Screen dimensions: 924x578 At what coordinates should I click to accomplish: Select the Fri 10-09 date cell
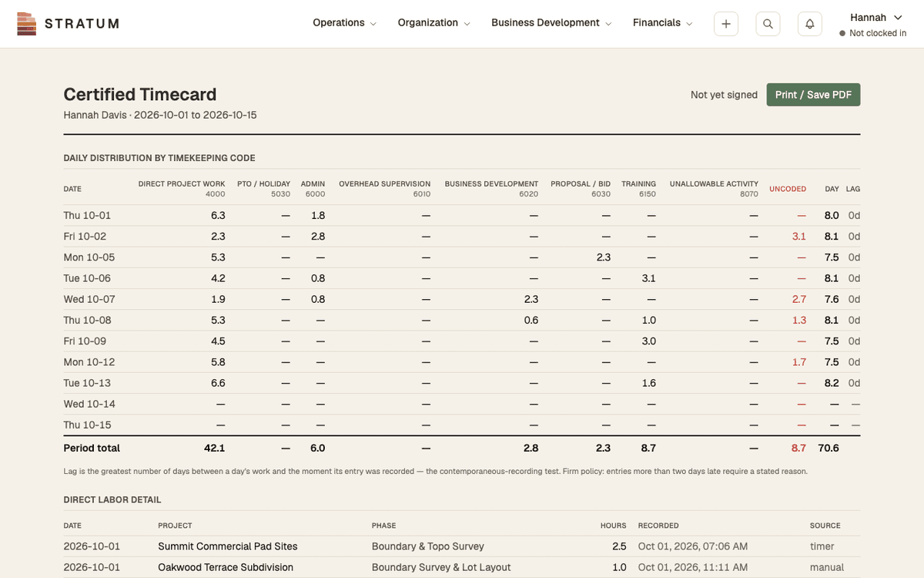click(x=85, y=341)
